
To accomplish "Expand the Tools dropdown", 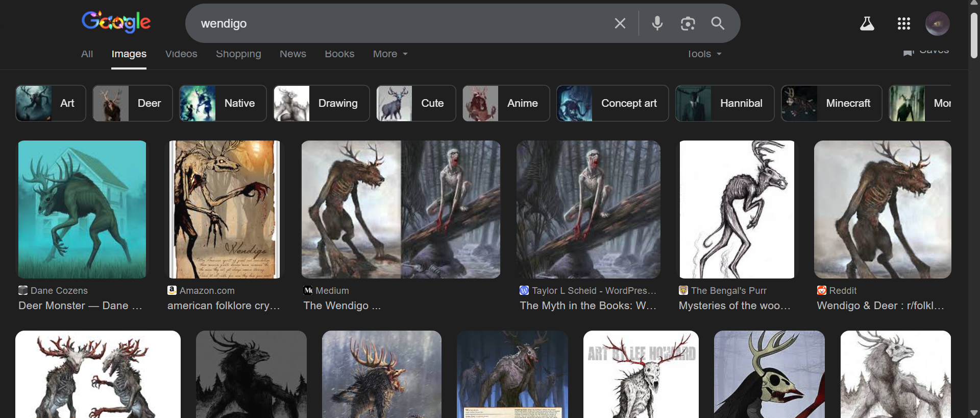I will point(704,54).
